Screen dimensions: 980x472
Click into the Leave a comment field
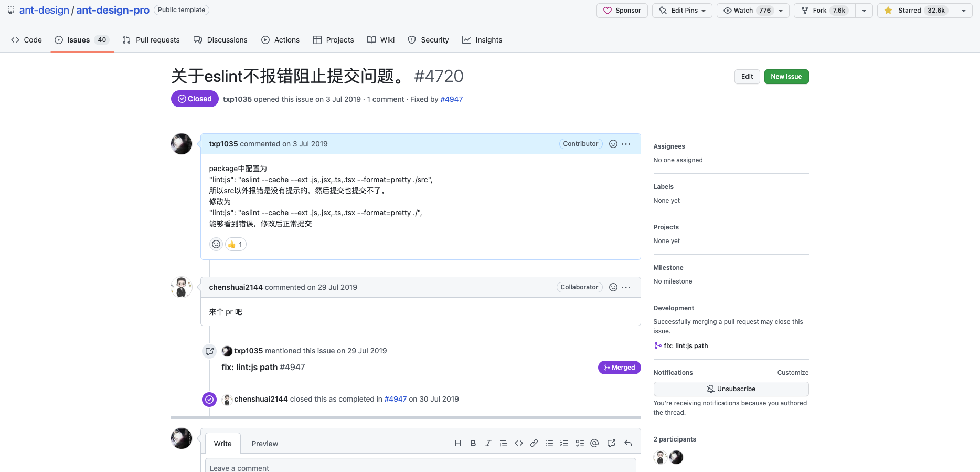[x=420, y=466]
